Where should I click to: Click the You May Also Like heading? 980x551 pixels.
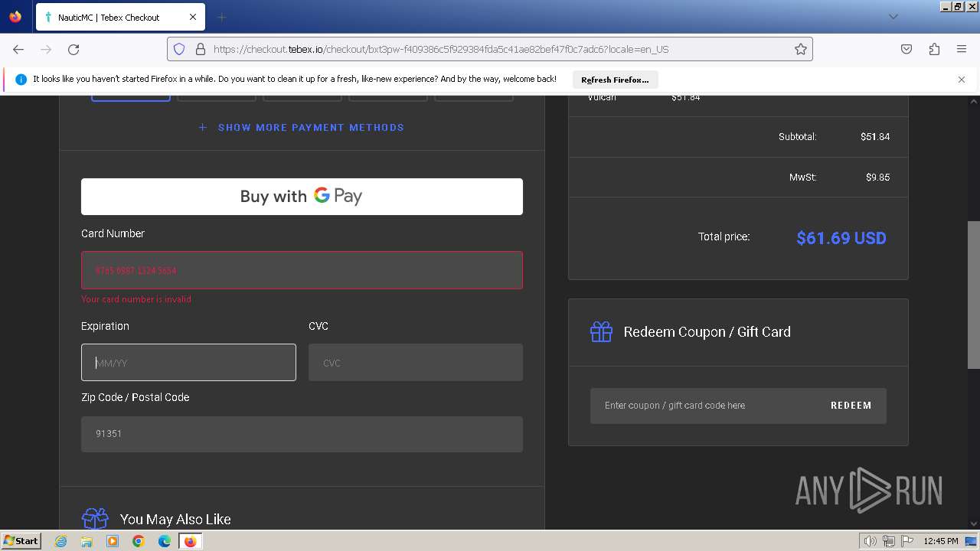pyautogui.click(x=175, y=519)
